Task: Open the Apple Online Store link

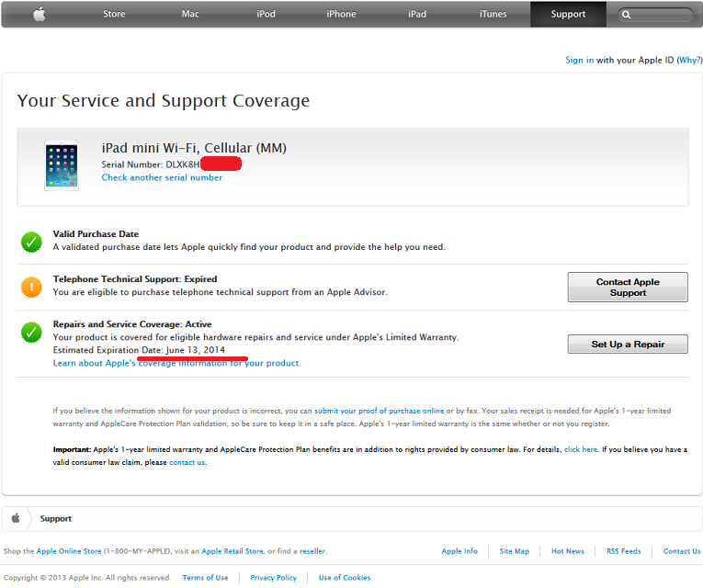Action: click(69, 551)
